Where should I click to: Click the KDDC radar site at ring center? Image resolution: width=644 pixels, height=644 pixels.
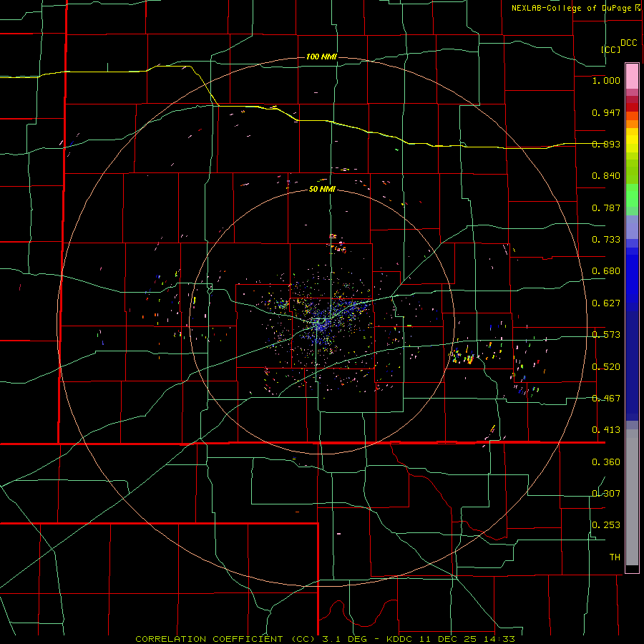[321, 321]
